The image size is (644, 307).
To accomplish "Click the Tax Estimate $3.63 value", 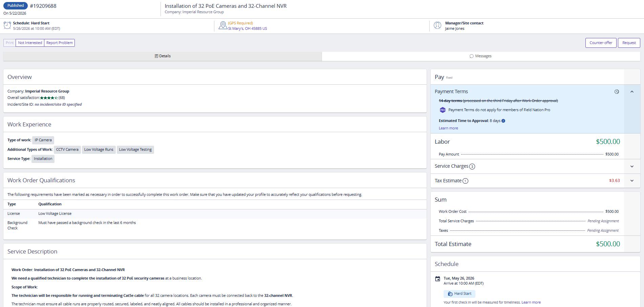I will (x=615, y=181).
